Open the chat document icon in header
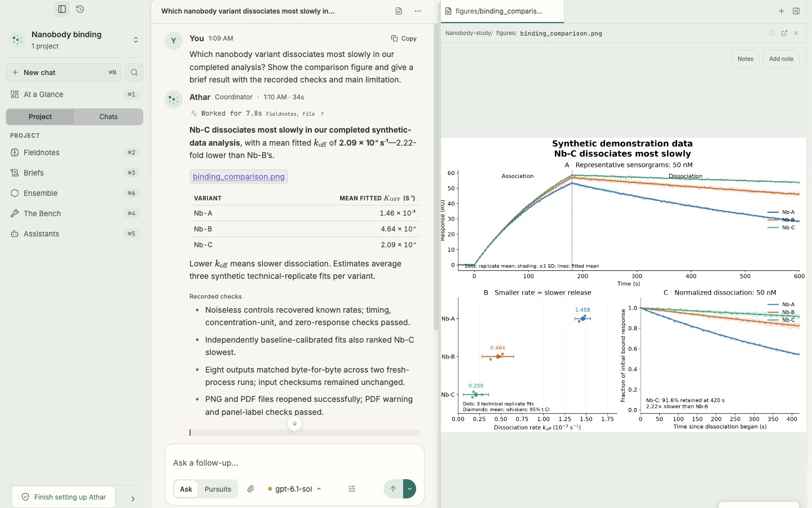 tap(399, 11)
